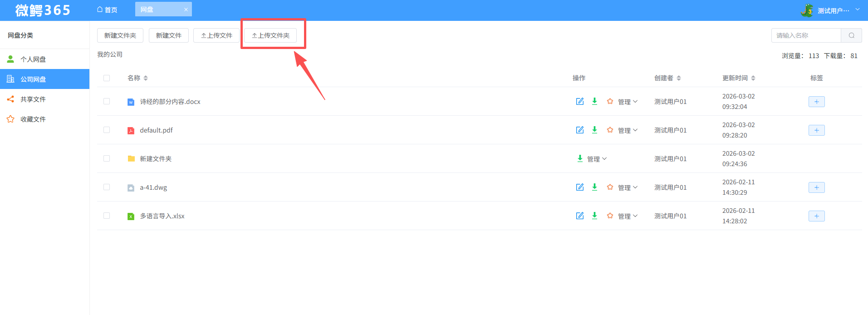The image size is (868, 315).
Task: Go to the 首页 tab
Action: click(107, 10)
